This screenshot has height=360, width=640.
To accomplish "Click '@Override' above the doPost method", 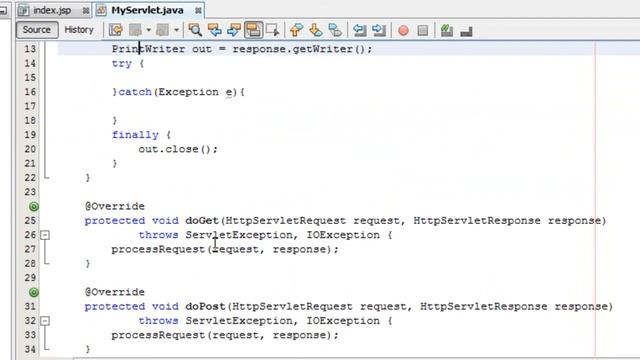I will [115, 292].
